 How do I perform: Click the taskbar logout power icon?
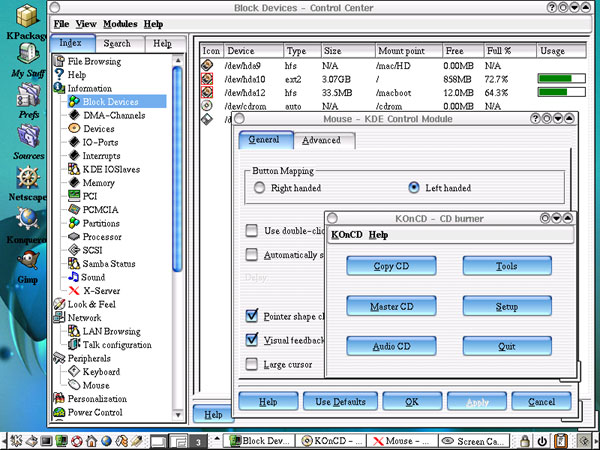pos(542,441)
